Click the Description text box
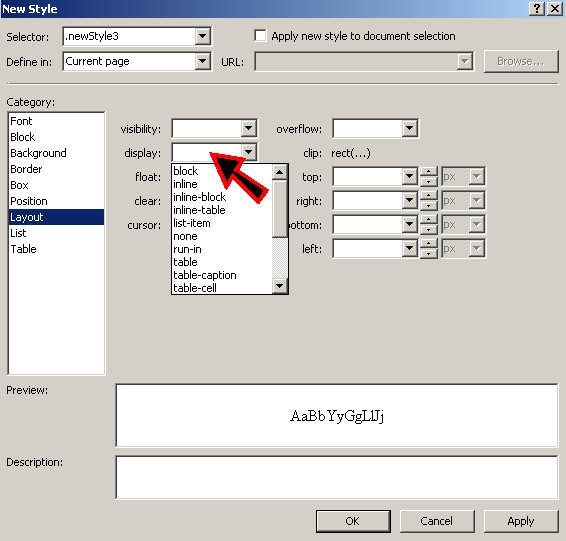The height and width of the screenshot is (541, 566). point(336,477)
